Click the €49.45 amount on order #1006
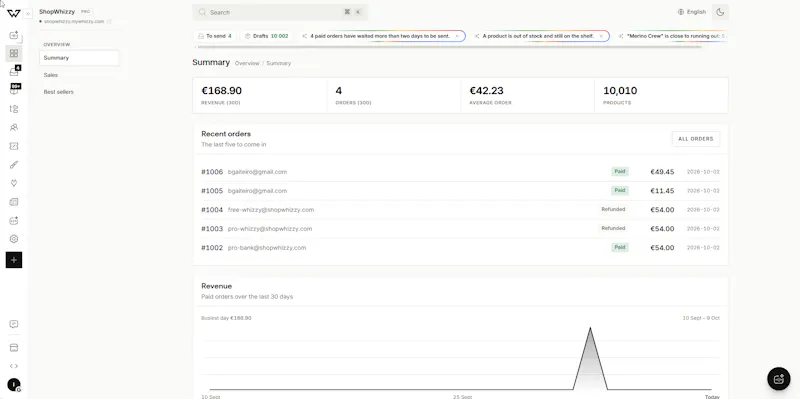Image resolution: width=800 pixels, height=399 pixels. (x=662, y=172)
